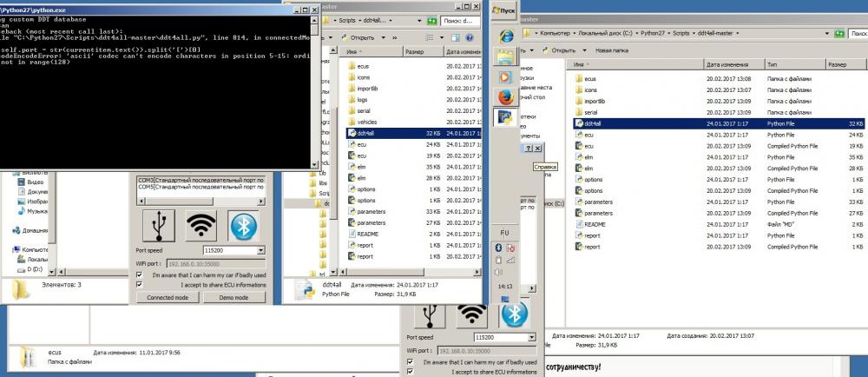868x377 pixels.
Task: Select the highlighted ddt4all Python File row
Action: click(x=719, y=123)
